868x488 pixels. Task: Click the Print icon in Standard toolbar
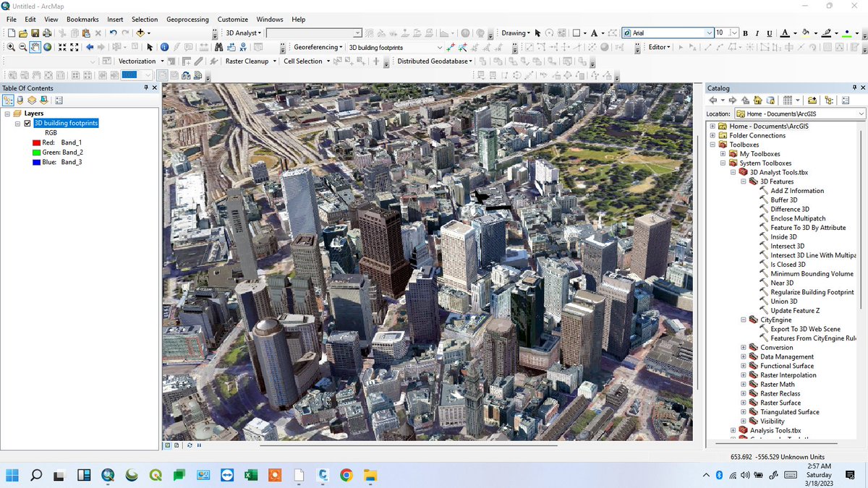[x=46, y=33]
